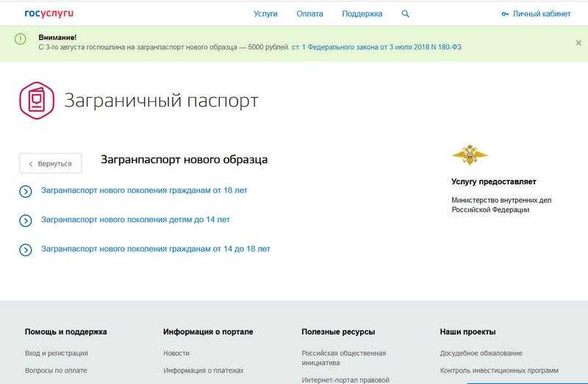Screen dimensions: 588x384
Task: Click the green attention info icon
Action: [21, 38]
